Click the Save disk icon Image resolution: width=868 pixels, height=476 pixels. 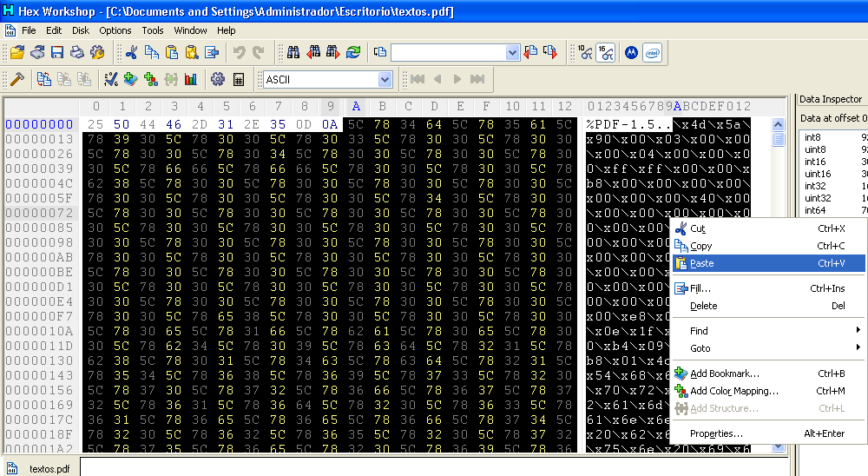click(x=57, y=53)
